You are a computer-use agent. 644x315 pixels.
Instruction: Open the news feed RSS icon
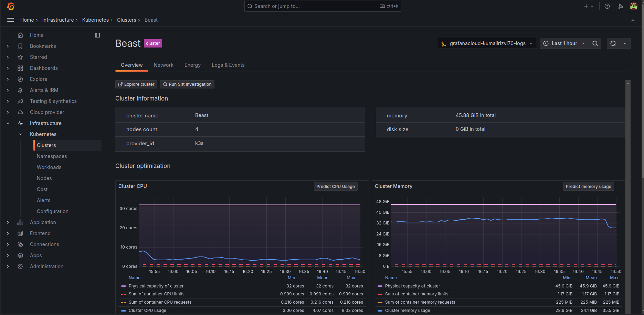pos(621,6)
